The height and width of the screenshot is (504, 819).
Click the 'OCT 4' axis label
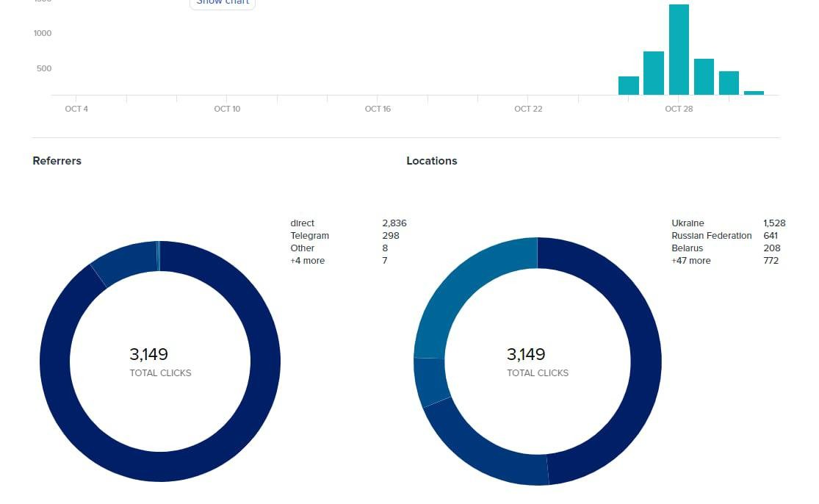tap(76, 109)
